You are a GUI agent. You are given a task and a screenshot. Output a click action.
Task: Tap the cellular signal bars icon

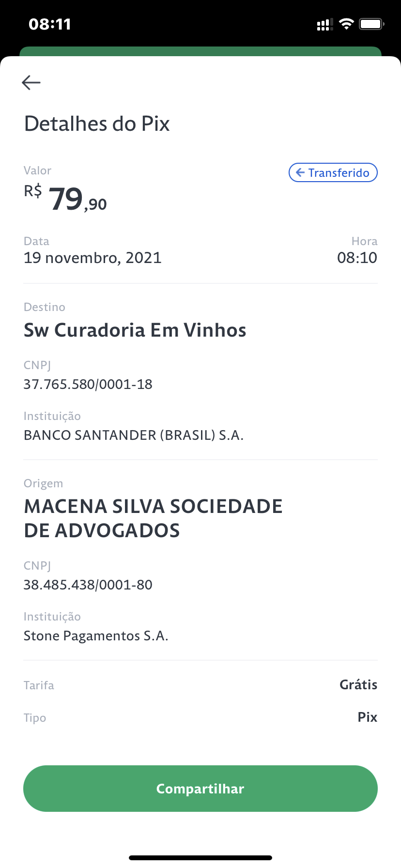(x=324, y=25)
